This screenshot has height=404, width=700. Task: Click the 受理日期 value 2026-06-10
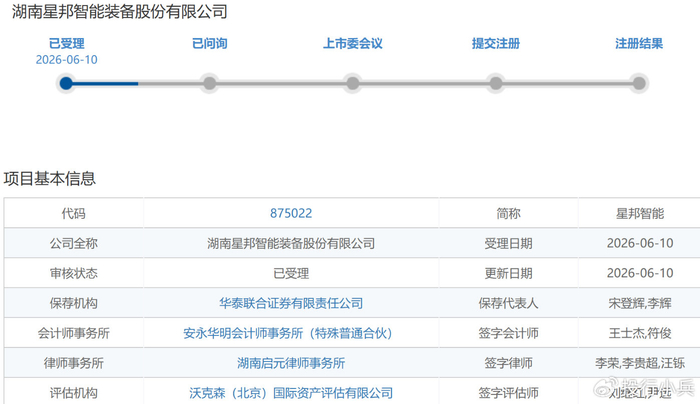pos(640,243)
